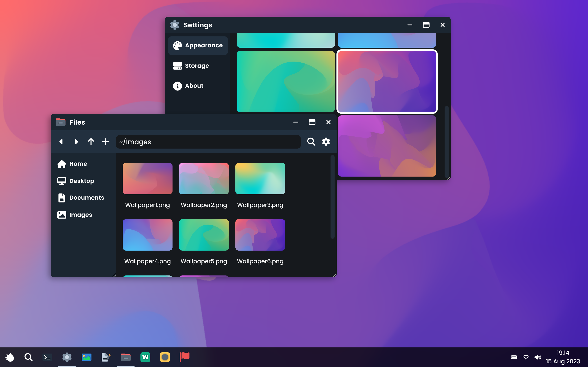
Task: Launch the terminal from the taskbar
Action: click(x=47, y=357)
